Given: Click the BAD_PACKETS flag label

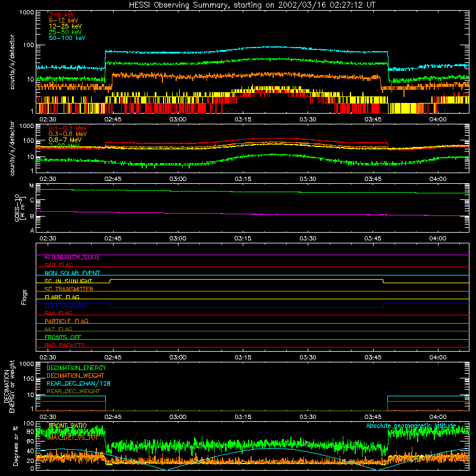Looking at the screenshot, I should (x=65, y=345).
